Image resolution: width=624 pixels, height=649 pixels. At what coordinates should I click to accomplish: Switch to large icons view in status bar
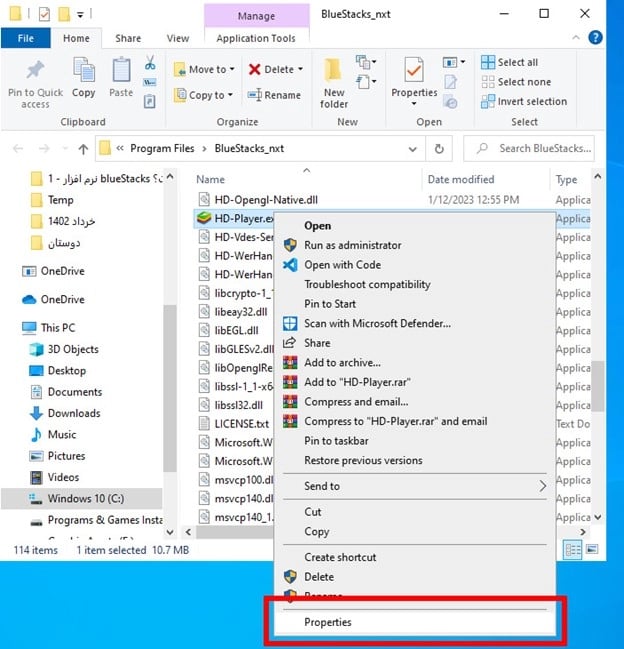592,550
